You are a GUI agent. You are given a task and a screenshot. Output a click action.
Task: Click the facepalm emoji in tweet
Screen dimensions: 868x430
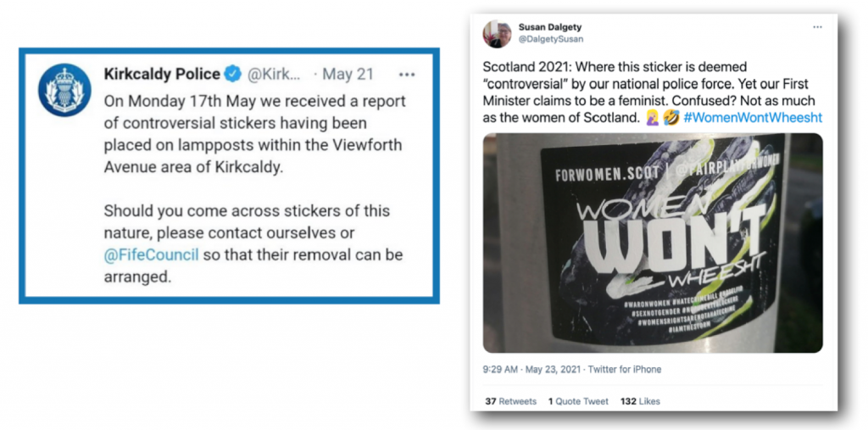(x=652, y=118)
